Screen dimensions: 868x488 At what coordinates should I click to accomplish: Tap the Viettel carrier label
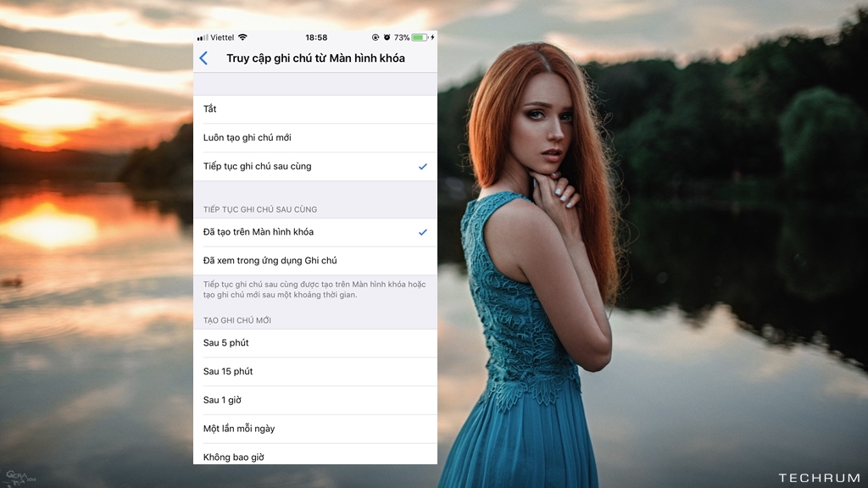[x=223, y=37]
